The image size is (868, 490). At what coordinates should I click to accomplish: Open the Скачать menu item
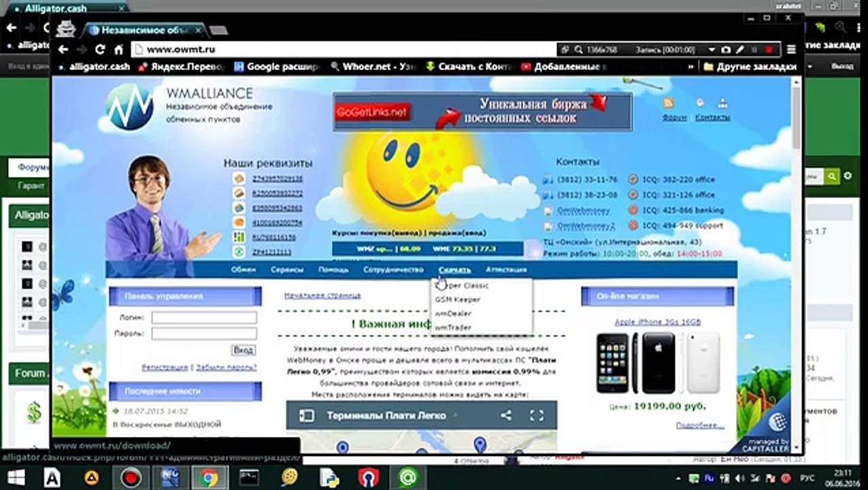[455, 269]
